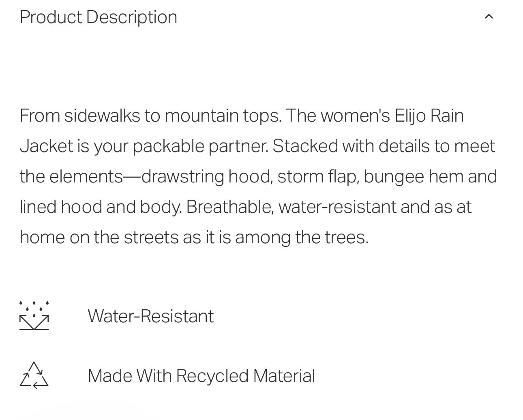Click 'among the trees' at the paragraph end
This screenshot has height=420, width=523.
pyautogui.click(x=302, y=238)
